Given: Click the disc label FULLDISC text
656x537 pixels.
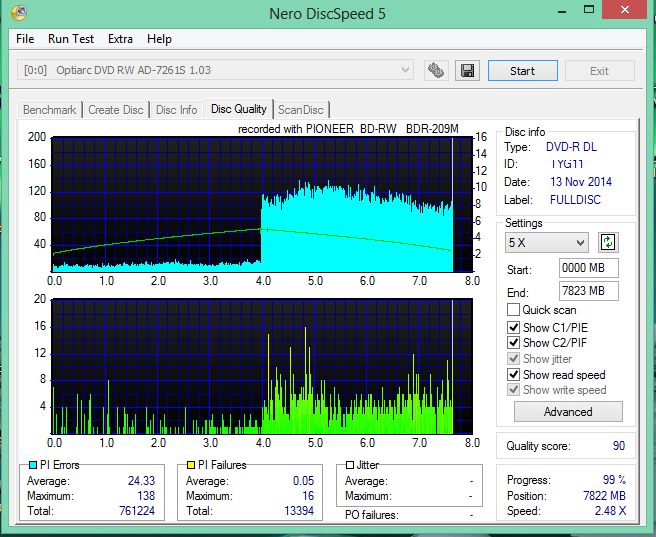Looking at the screenshot, I should 575,200.
